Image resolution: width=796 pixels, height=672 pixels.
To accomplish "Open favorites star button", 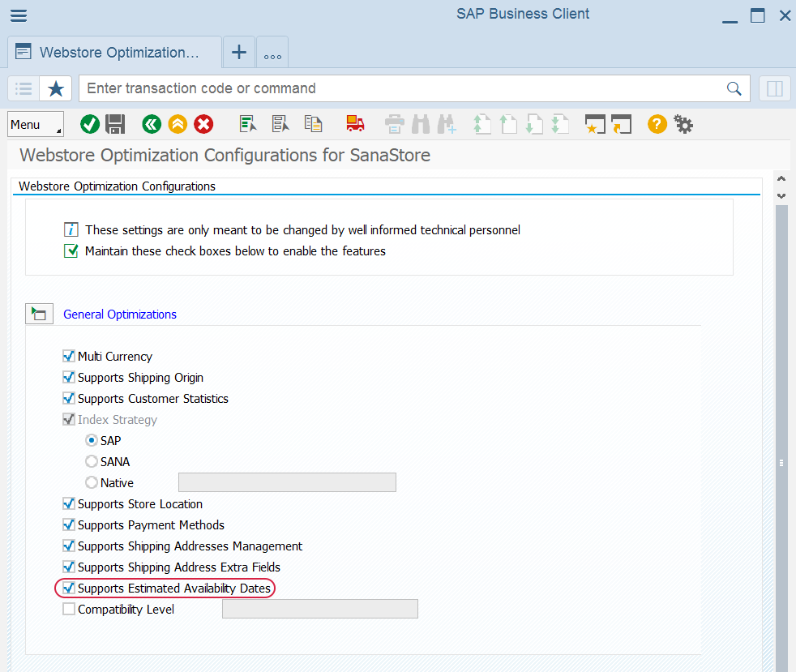I will [56, 89].
